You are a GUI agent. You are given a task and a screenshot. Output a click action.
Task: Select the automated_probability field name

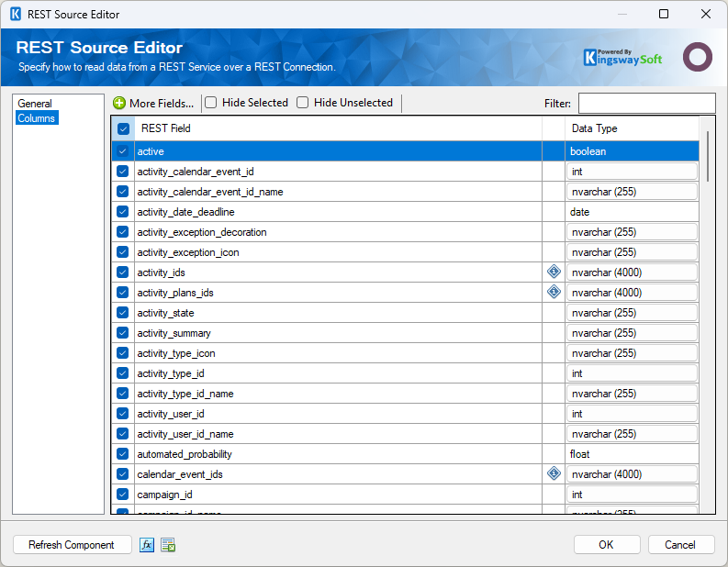click(185, 454)
